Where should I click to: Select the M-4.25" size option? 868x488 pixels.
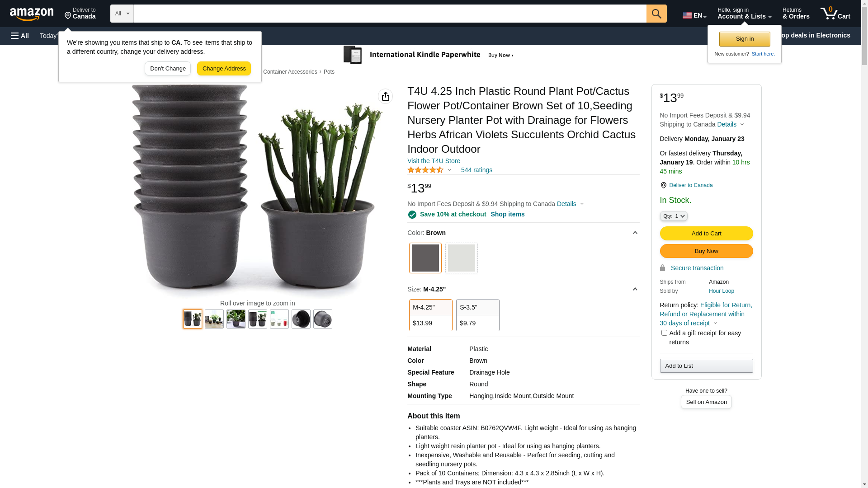431,315
